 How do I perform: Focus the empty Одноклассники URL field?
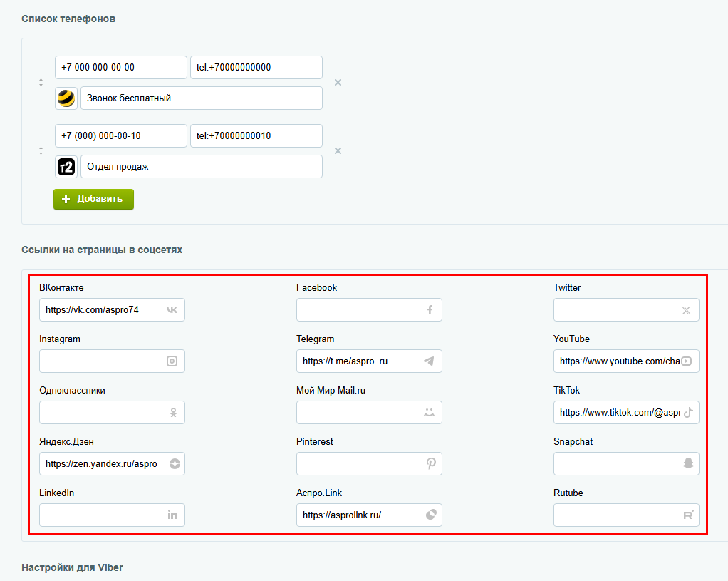click(112, 412)
